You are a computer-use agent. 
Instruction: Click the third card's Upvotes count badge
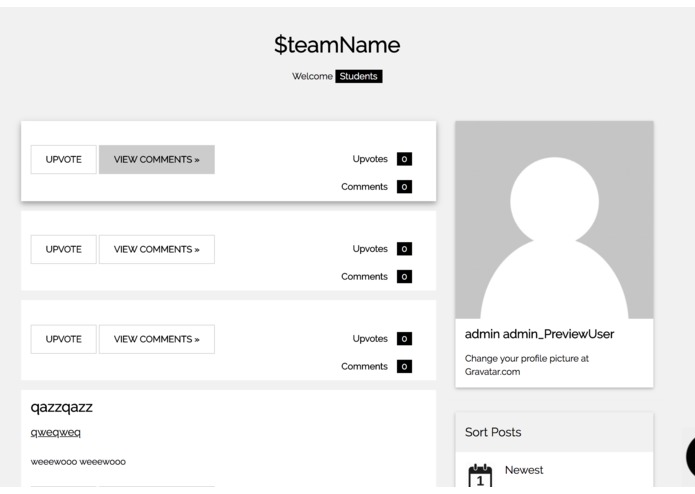(404, 339)
